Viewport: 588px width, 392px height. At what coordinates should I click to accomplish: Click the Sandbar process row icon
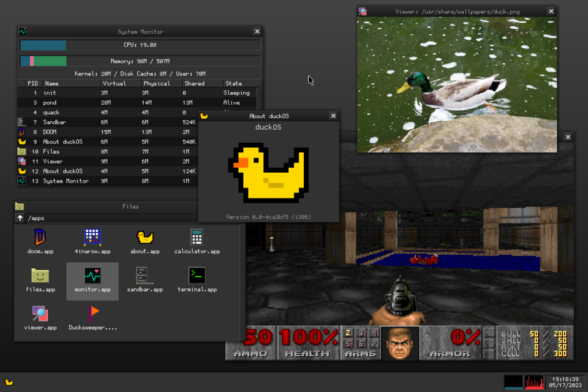point(21,122)
